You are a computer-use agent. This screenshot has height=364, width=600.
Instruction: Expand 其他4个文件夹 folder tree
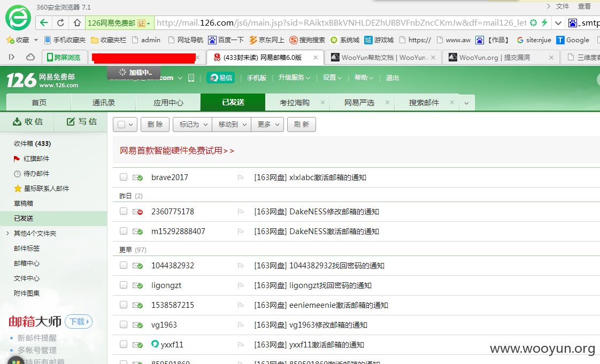coord(7,233)
